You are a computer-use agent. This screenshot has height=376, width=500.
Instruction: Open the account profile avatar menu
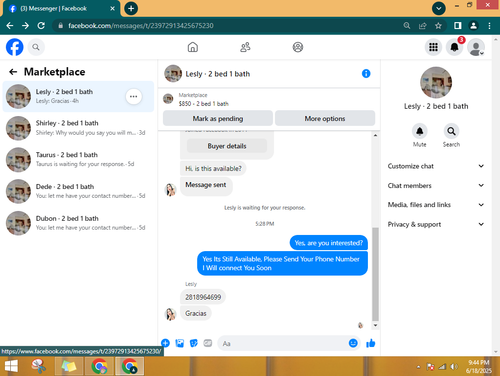click(x=476, y=47)
